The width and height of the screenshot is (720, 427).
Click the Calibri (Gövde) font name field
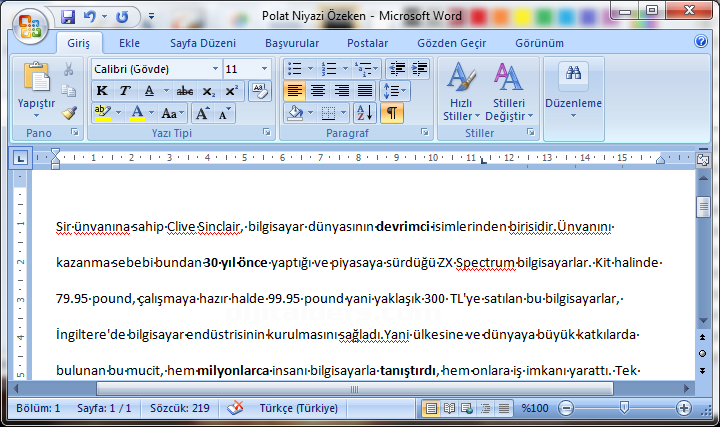coord(152,69)
